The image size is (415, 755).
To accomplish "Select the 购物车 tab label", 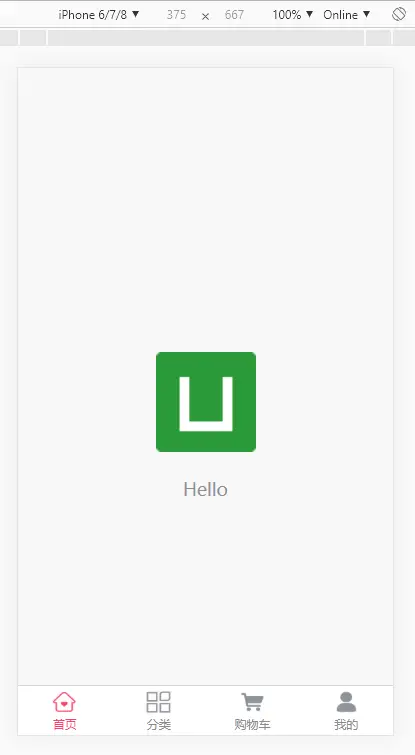I will coord(252,724).
